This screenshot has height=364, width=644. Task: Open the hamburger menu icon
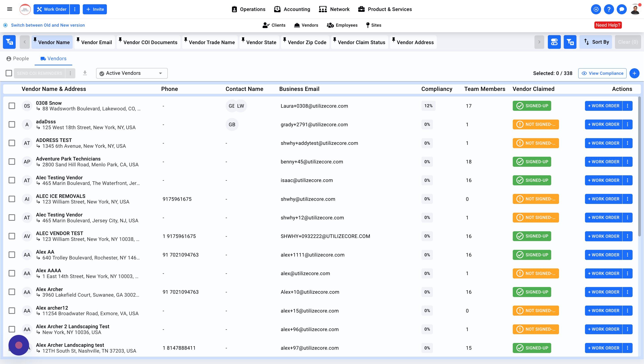click(x=9, y=9)
